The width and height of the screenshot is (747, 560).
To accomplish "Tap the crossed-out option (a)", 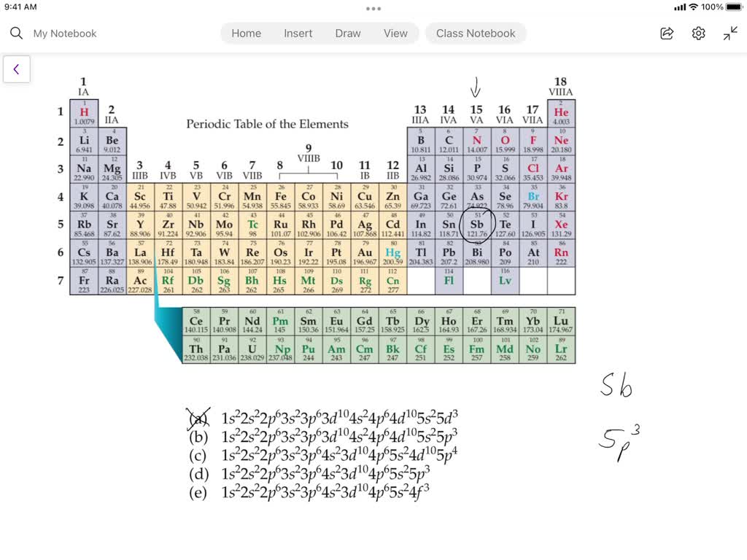I will pyautogui.click(x=197, y=419).
